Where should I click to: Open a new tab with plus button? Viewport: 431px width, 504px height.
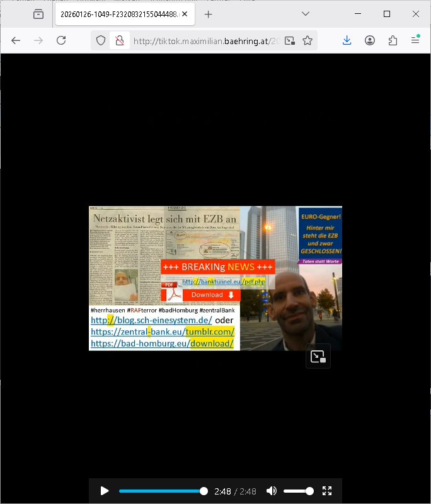tap(209, 14)
